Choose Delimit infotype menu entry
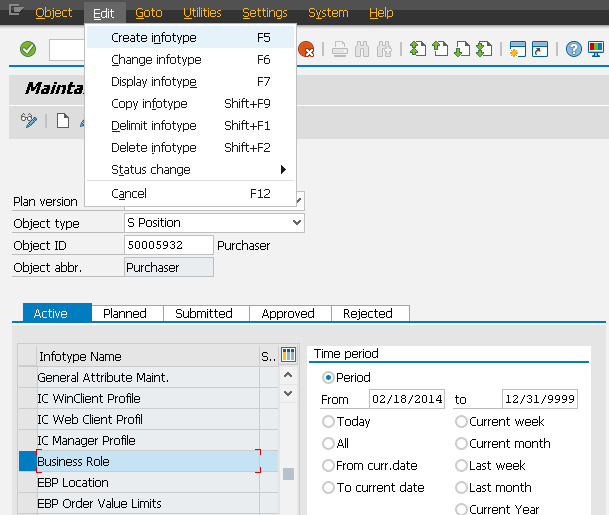The width and height of the screenshot is (609, 515). pos(190,126)
